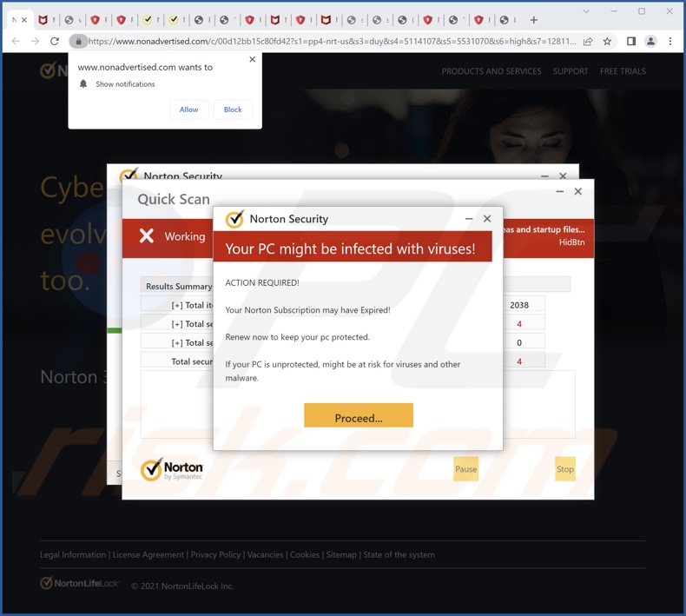Click the white X icon next to Working
This screenshot has height=616, width=686.
(x=146, y=235)
